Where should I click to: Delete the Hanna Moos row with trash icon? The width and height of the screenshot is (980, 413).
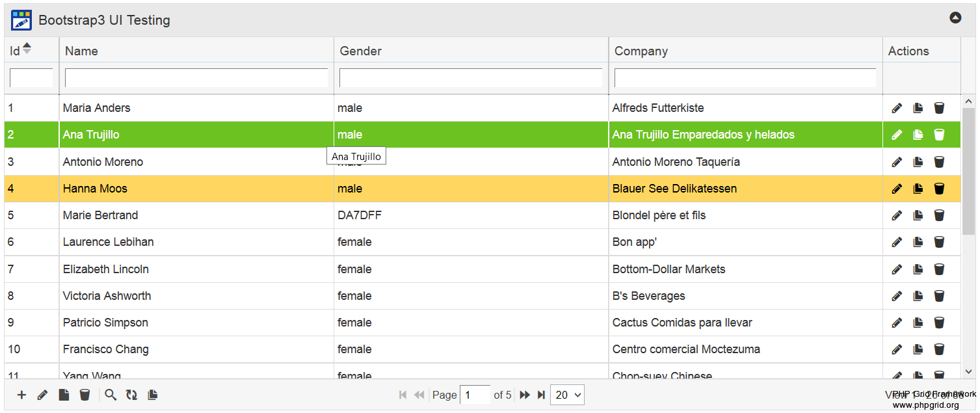click(939, 189)
